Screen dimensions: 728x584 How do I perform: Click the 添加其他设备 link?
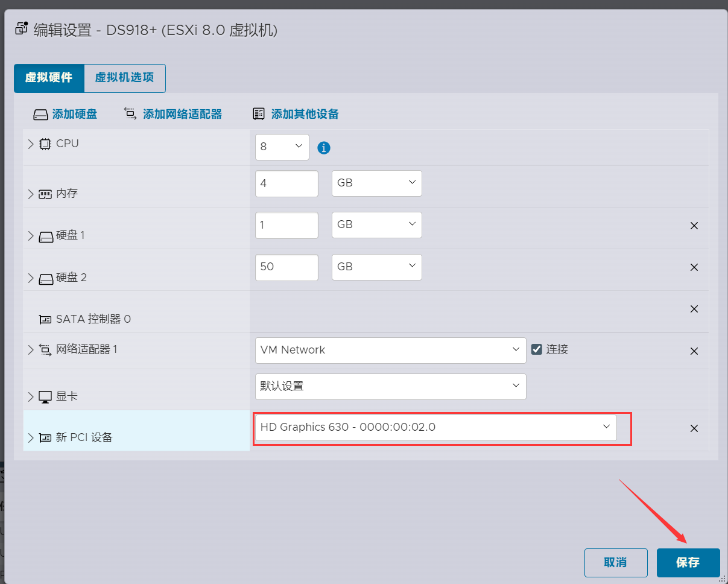[x=305, y=115]
